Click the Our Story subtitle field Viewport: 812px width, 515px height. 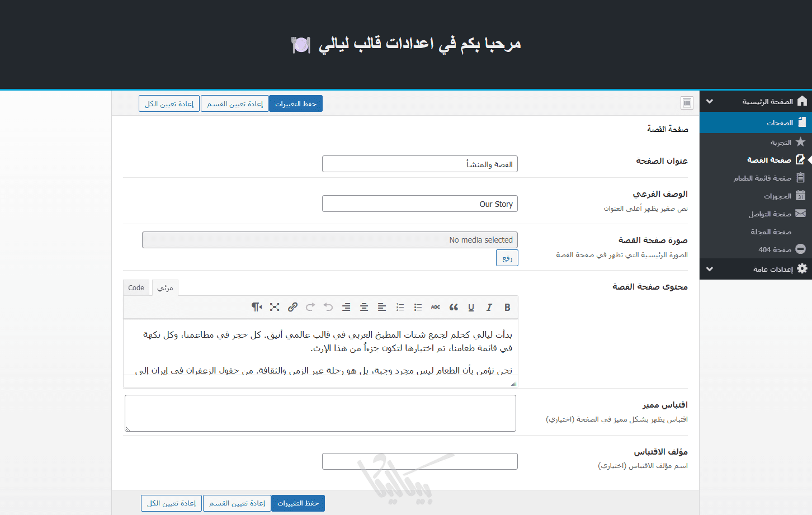(x=419, y=204)
